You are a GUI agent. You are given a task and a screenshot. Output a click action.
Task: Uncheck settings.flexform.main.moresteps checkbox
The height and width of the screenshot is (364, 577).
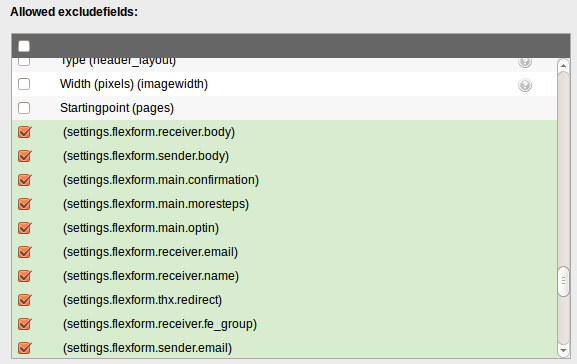[x=25, y=204]
